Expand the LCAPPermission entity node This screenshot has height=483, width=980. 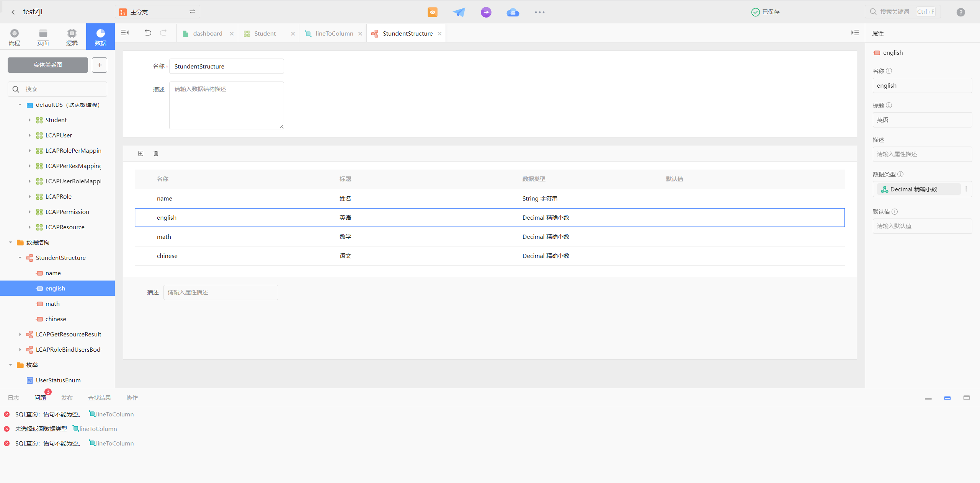[x=29, y=212]
